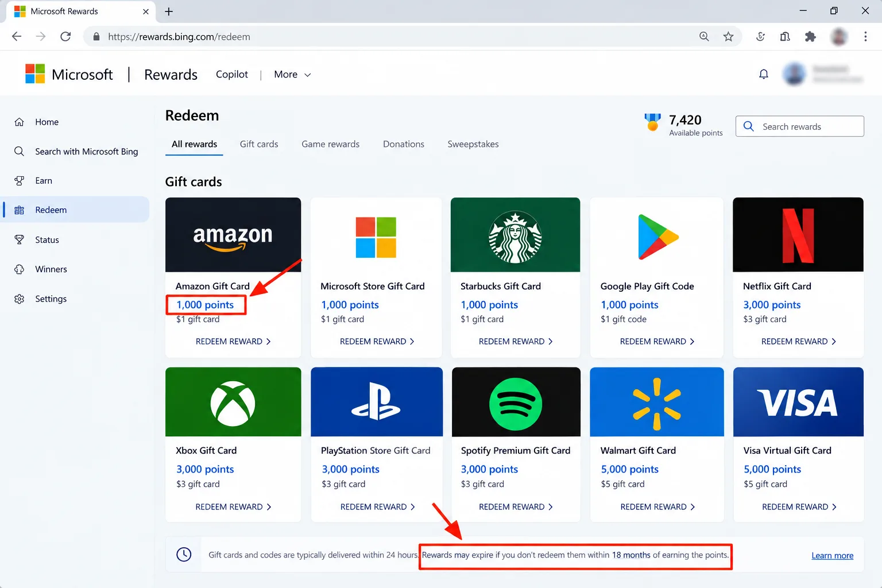Click the Search rewards input field
882x588 pixels.
coord(799,126)
